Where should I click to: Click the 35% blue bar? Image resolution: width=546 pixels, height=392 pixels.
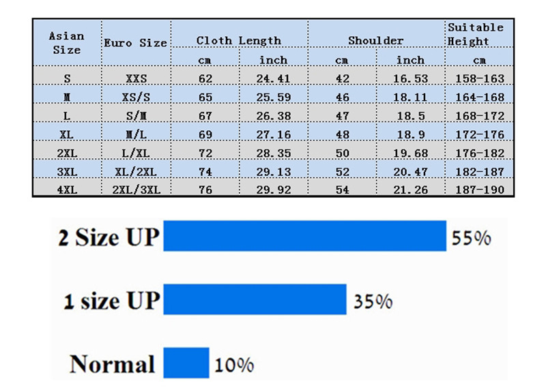click(255, 300)
